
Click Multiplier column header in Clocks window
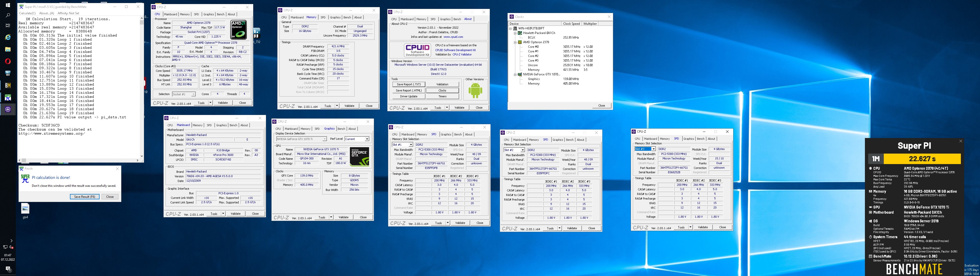tap(590, 24)
